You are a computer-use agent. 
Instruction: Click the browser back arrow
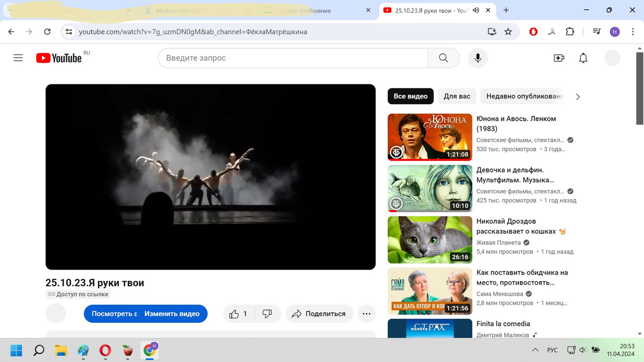11,32
